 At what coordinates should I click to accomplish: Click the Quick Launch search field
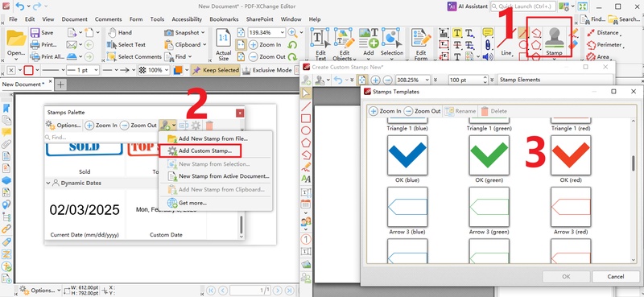522,6
